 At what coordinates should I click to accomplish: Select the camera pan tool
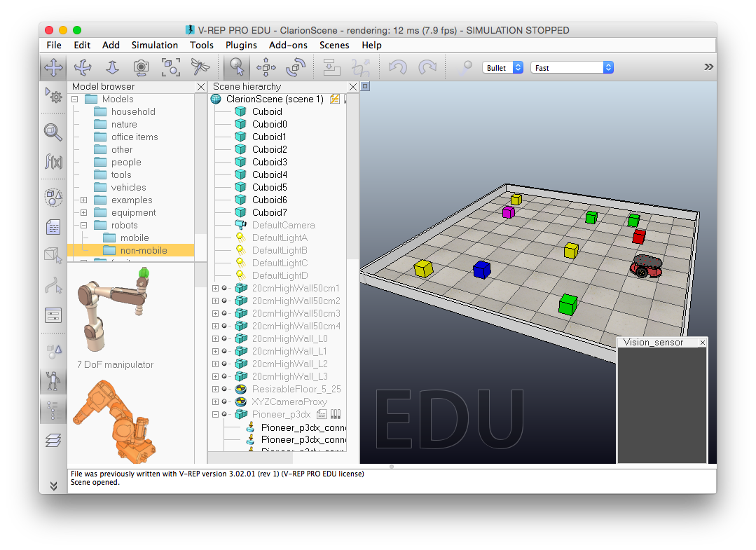pyautogui.click(x=53, y=68)
